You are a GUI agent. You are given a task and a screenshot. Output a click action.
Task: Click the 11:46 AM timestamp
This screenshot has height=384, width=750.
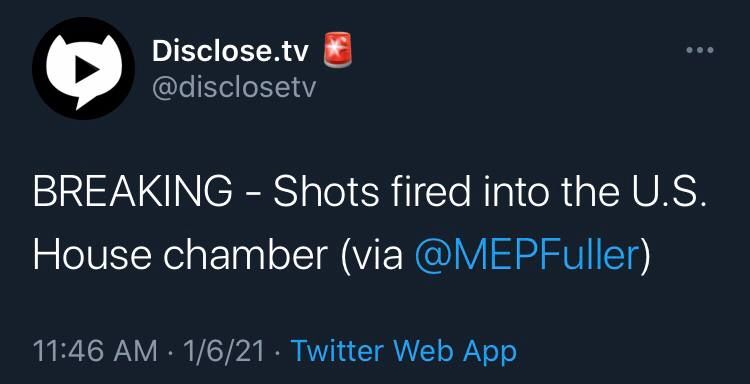tap(95, 351)
